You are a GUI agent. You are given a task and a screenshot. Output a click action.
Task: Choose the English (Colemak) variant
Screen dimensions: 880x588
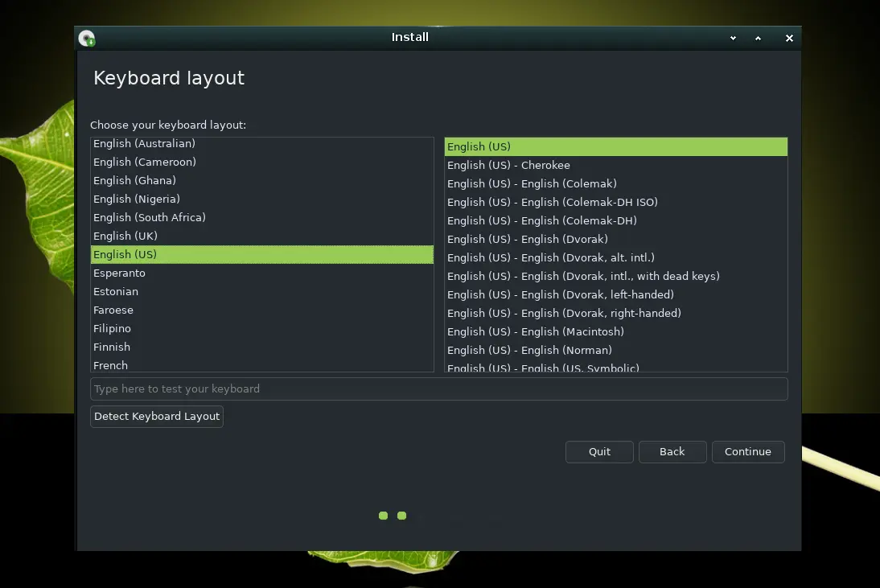coord(532,183)
